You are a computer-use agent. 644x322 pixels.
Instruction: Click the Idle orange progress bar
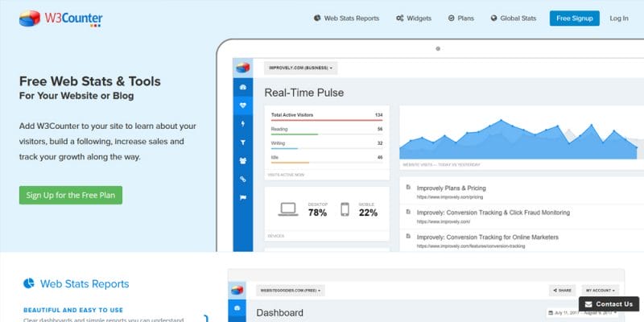tap(290, 163)
